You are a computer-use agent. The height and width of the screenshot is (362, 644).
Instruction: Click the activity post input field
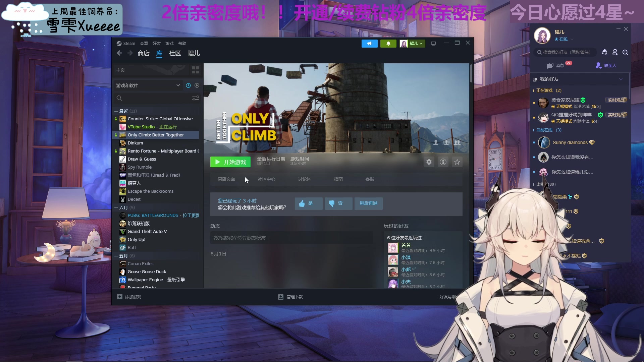pos(291,238)
